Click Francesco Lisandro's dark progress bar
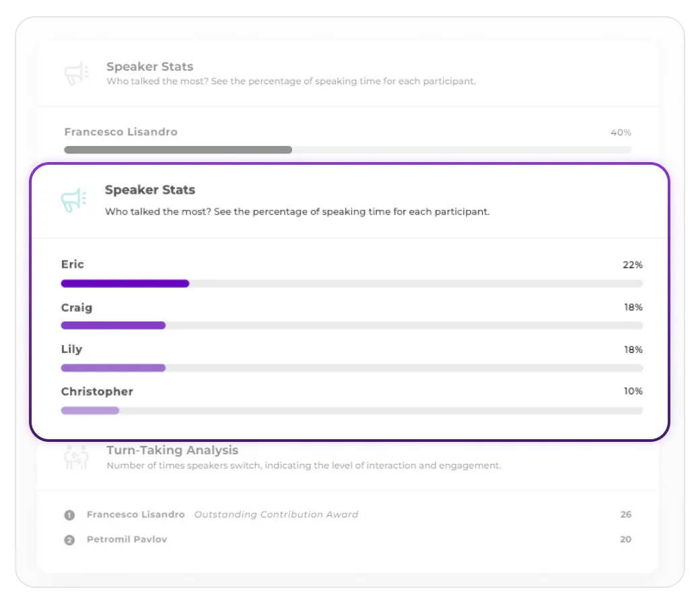 click(178, 149)
